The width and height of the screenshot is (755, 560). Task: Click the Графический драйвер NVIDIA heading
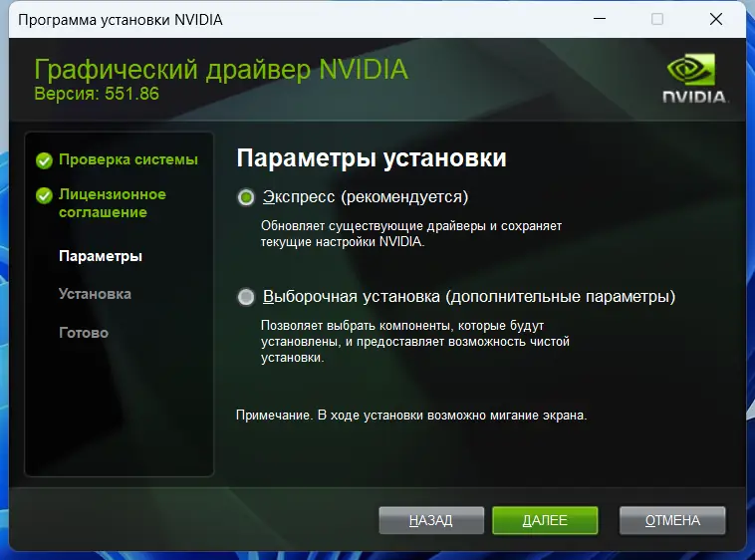pyautogui.click(x=221, y=70)
